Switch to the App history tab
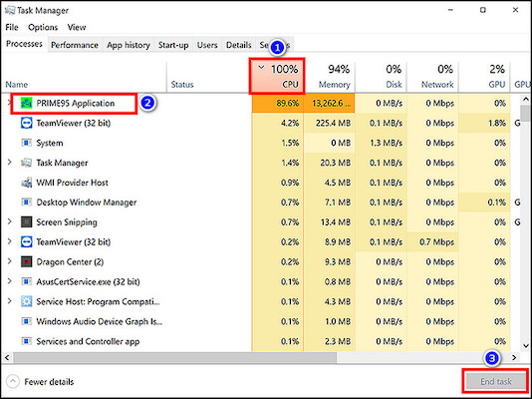532x399 pixels. (x=129, y=45)
